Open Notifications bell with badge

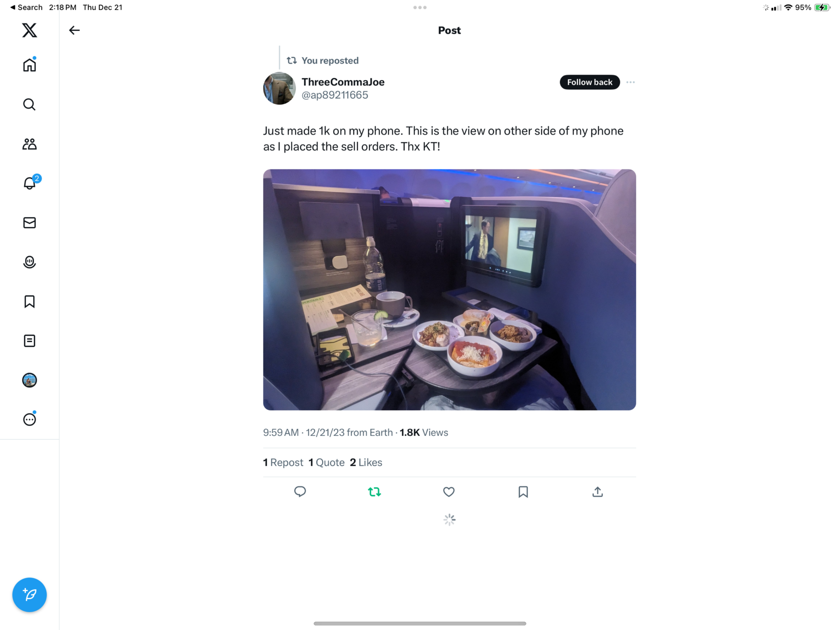tap(29, 183)
